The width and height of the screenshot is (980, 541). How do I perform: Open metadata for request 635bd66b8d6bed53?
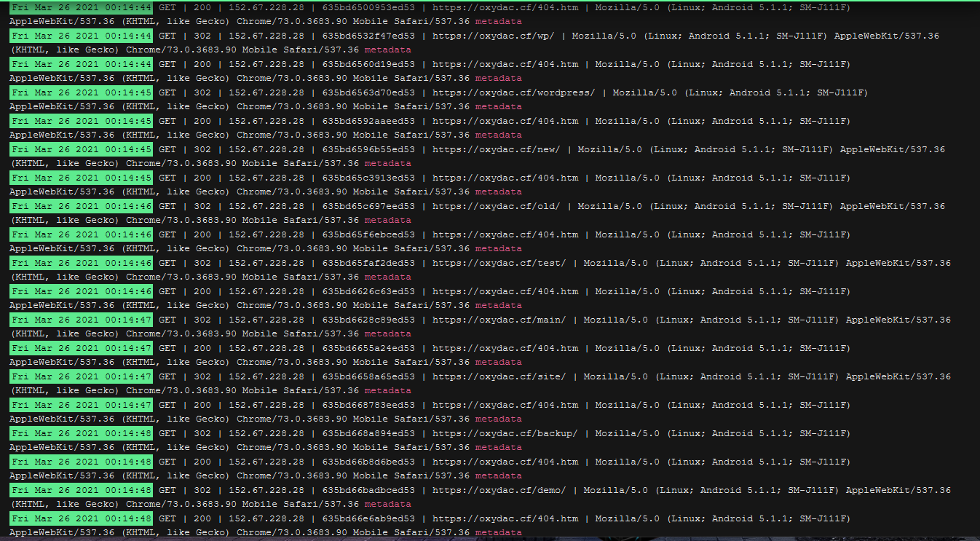[498, 476]
